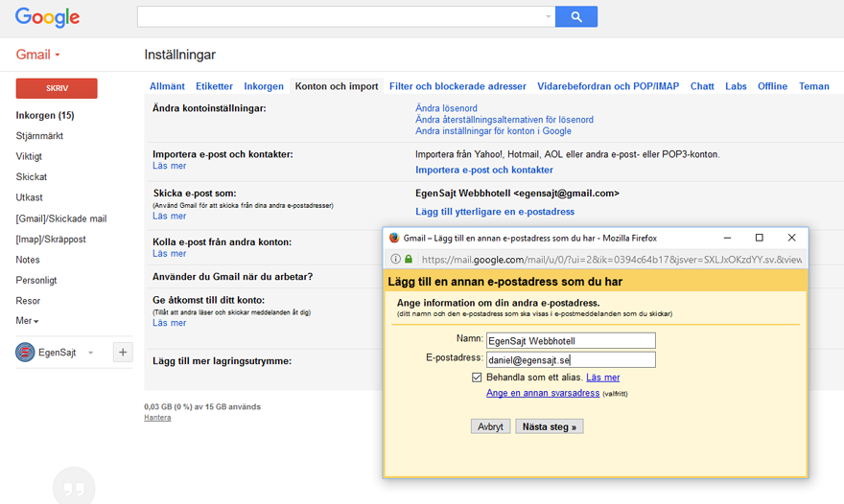Open the Personligt label
The image size is (844, 504).
tap(36, 280)
